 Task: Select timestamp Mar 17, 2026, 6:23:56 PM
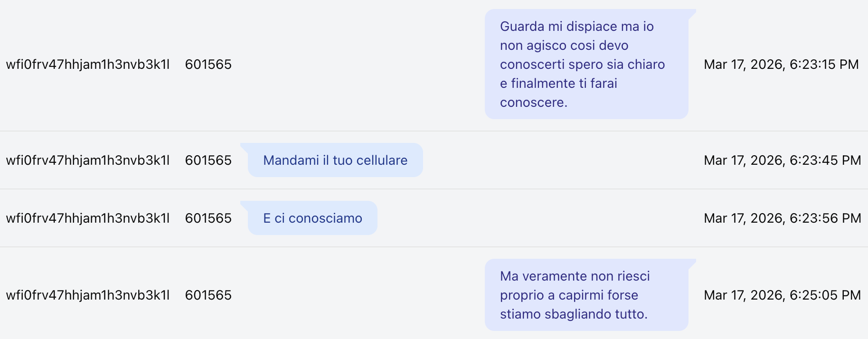coord(782,218)
